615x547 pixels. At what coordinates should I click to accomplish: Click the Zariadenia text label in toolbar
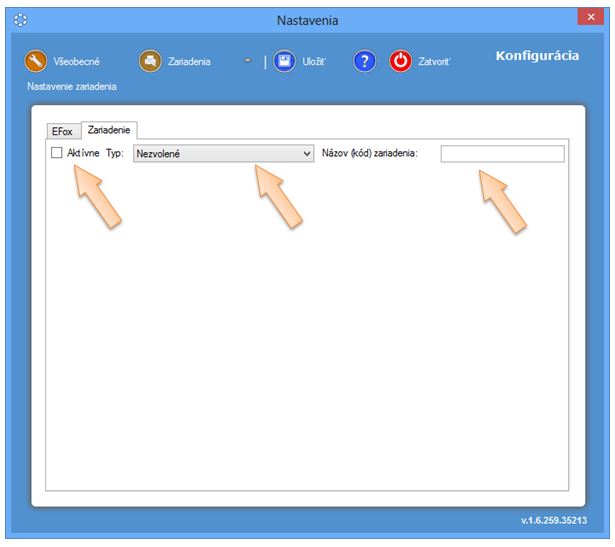pyautogui.click(x=190, y=62)
